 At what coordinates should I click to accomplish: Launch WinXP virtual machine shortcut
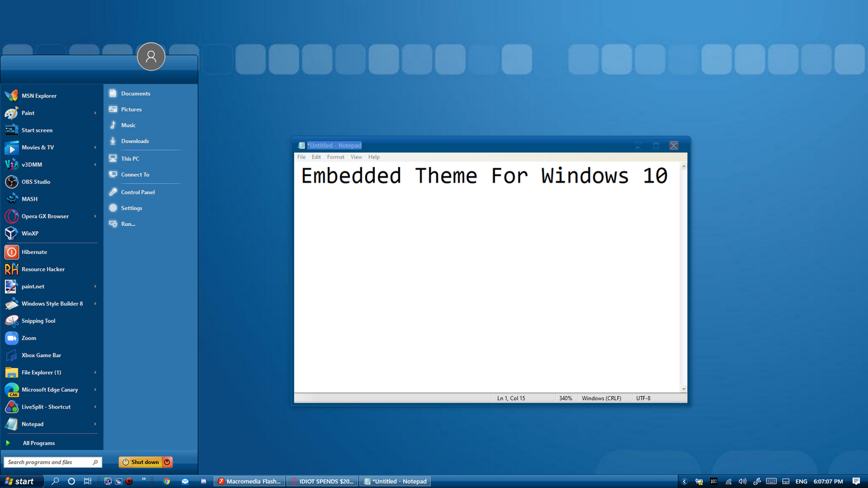[51, 233]
